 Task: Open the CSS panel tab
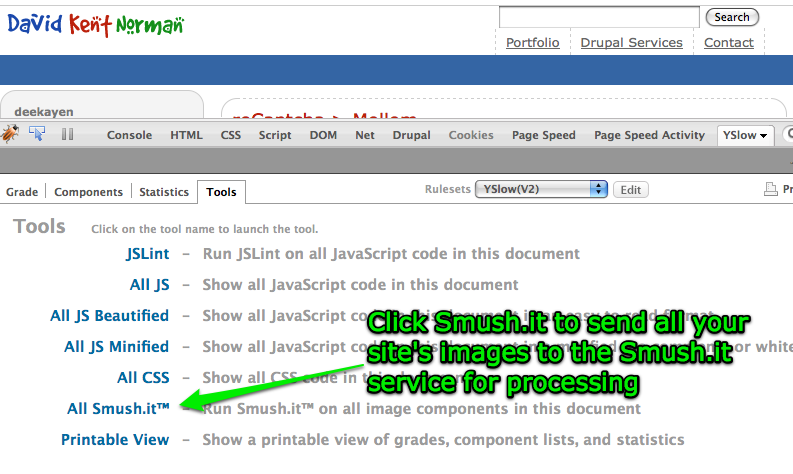pyautogui.click(x=231, y=135)
